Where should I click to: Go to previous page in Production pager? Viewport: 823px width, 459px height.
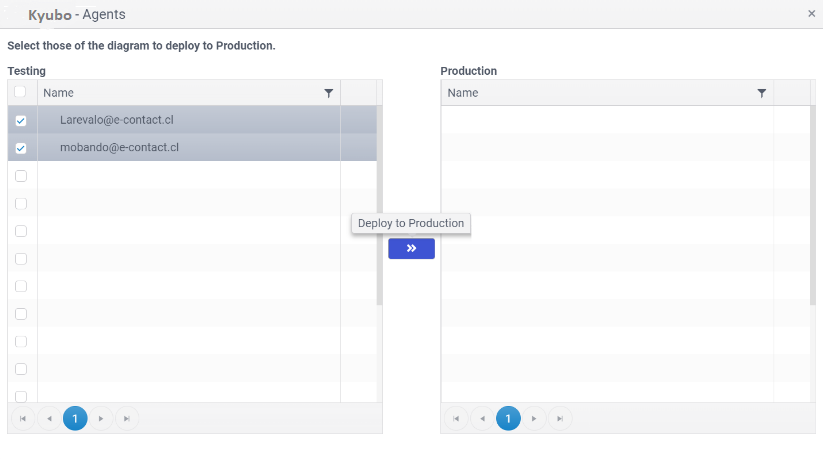click(x=482, y=418)
